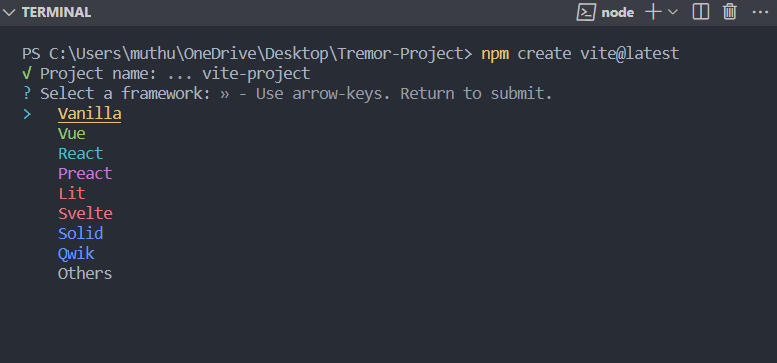Click the vite-project project name text

click(256, 74)
